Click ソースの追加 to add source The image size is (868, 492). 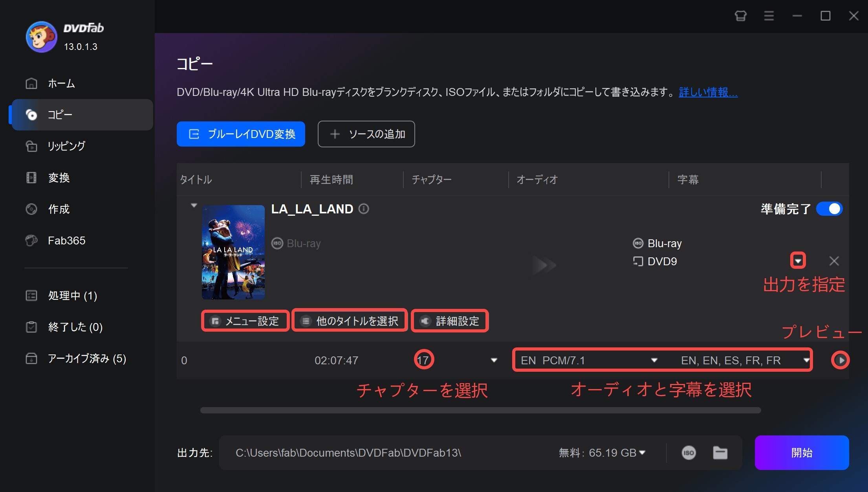tap(366, 134)
